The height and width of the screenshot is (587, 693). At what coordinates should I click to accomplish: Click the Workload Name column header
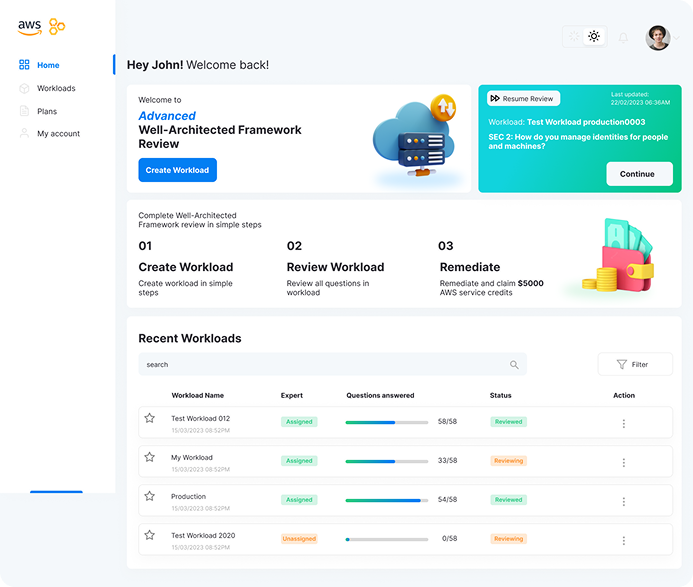coord(198,395)
